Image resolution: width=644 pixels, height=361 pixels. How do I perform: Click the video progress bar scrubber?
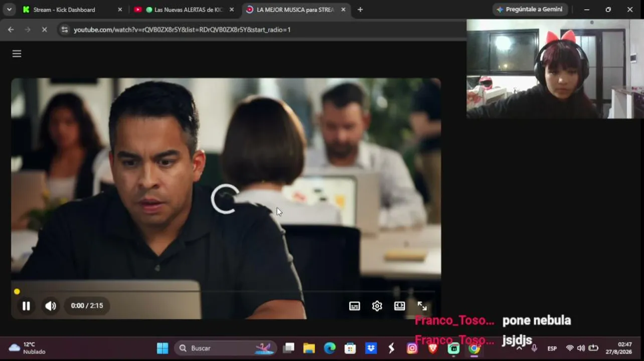coord(17,291)
